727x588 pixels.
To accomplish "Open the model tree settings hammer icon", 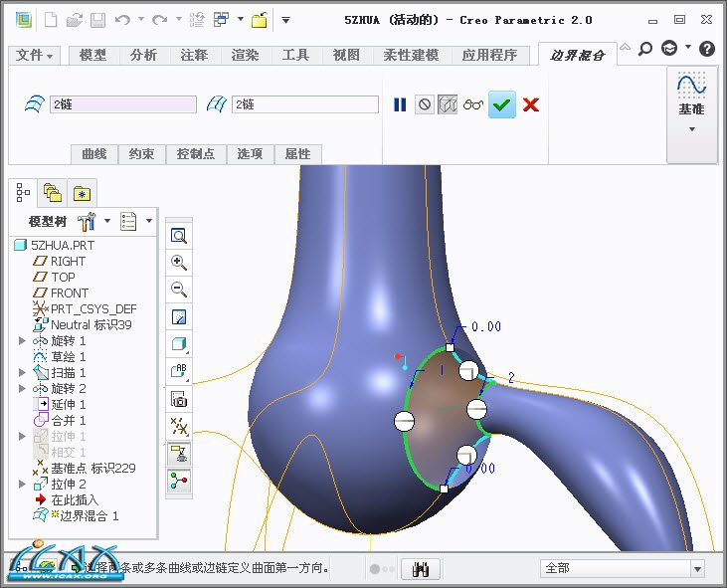I will pyautogui.click(x=88, y=222).
